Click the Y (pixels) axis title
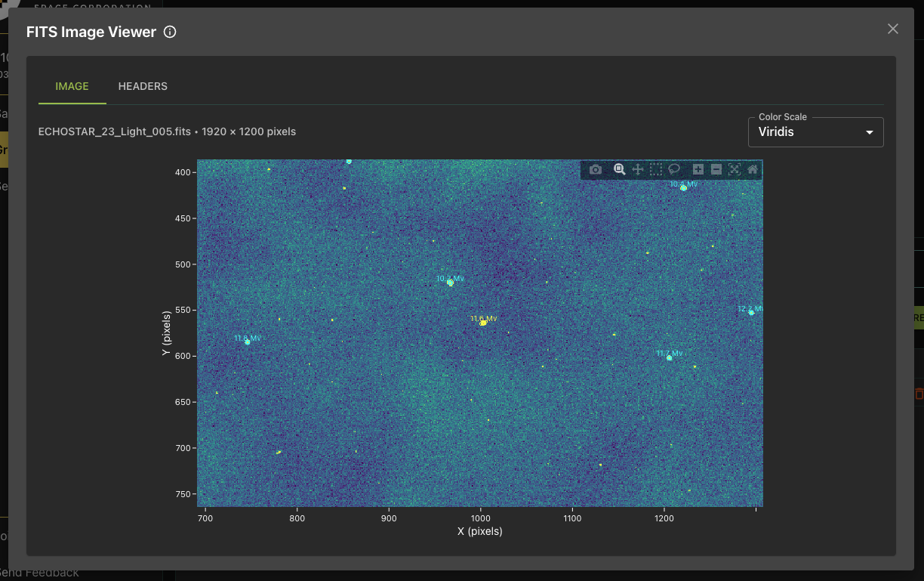The height and width of the screenshot is (581, 924). [x=166, y=333]
